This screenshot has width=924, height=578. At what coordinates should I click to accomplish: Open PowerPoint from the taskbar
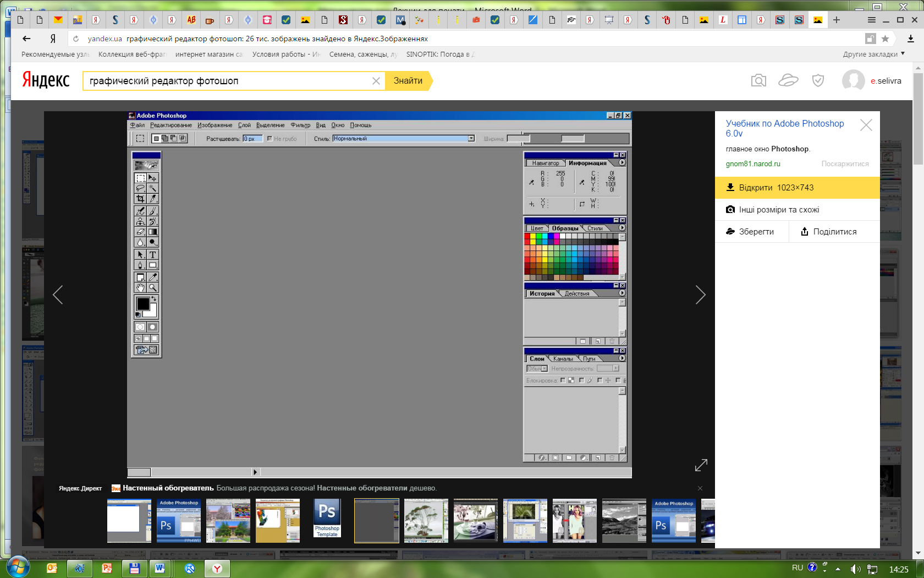(x=107, y=568)
